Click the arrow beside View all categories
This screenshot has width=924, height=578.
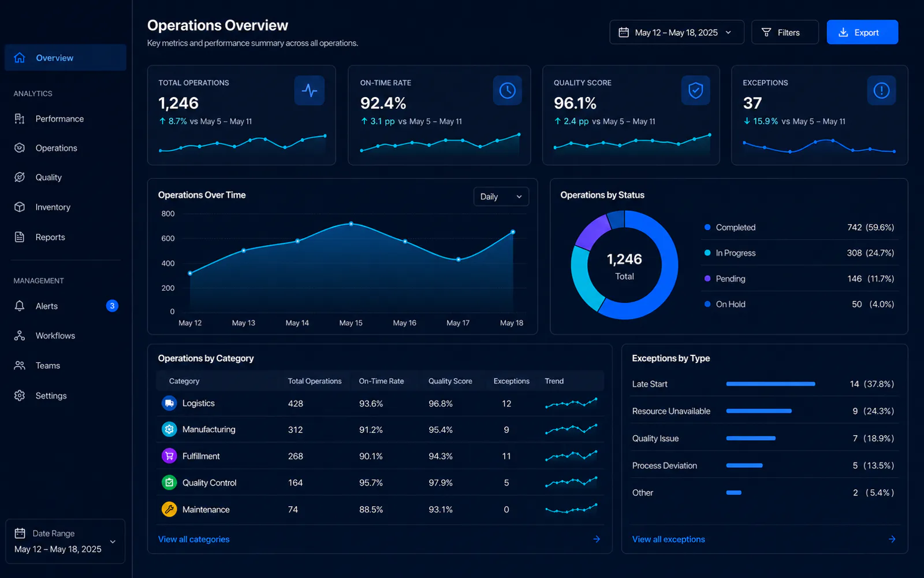597,539
